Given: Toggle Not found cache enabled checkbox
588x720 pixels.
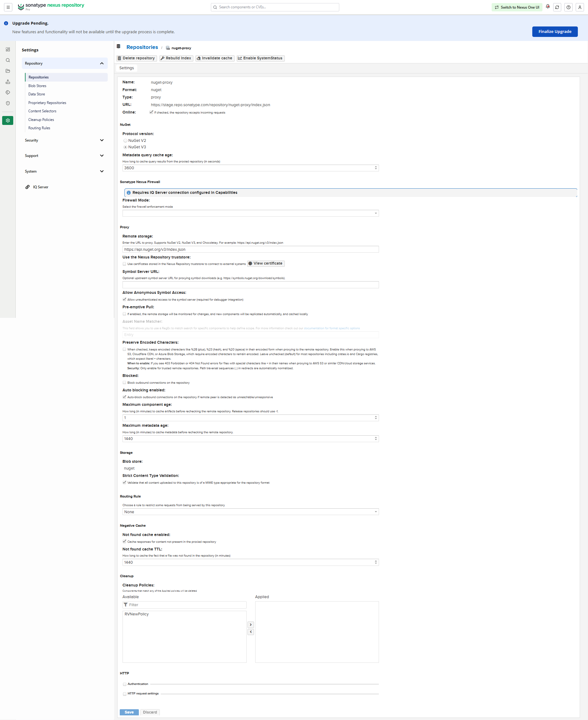Looking at the screenshot, I should pos(124,541).
